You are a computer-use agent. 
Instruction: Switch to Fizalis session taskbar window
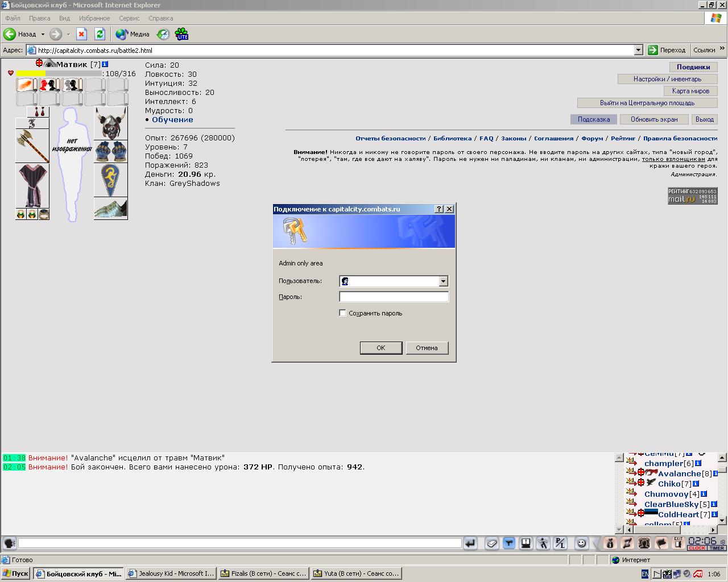pos(263,573)
